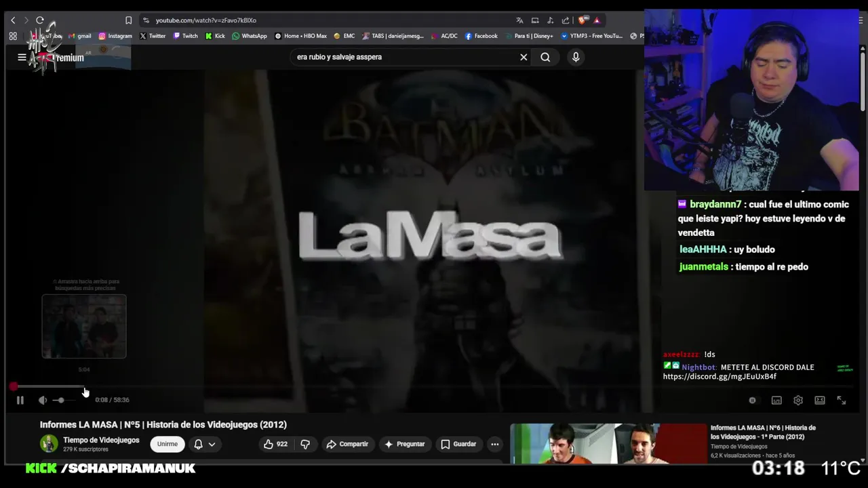
Task: Reload the YouTube page
Action: click(40, 20)
